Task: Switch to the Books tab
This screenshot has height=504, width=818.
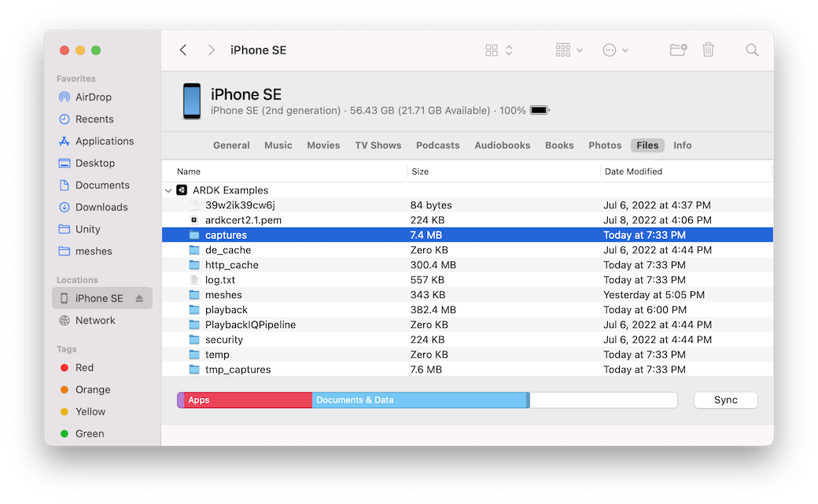Action: 559,145
